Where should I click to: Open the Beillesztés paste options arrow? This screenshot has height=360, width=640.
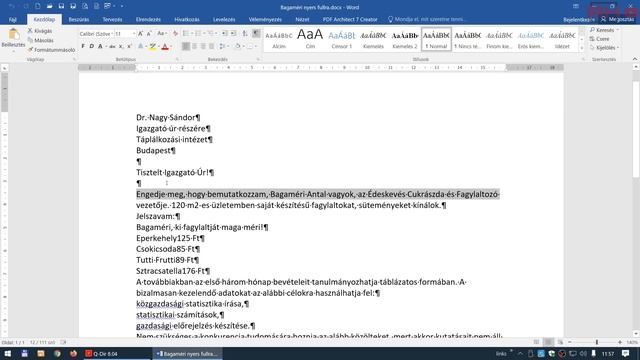click(13, 51)
